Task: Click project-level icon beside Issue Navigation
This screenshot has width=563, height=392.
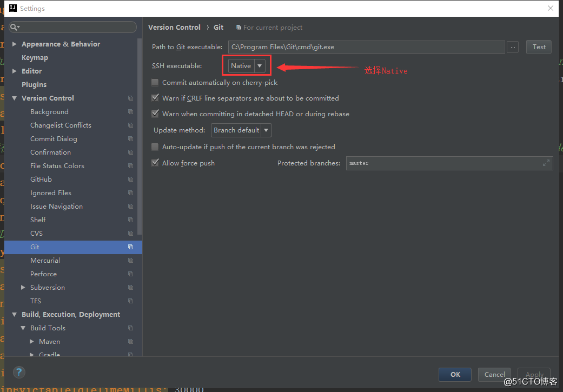Action: tap(130, 207)
